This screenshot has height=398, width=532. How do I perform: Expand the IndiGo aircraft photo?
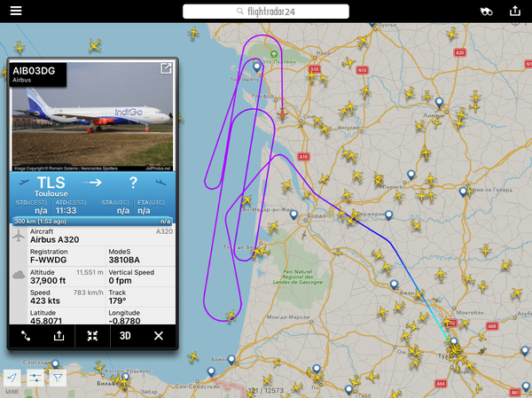(166, 68)
